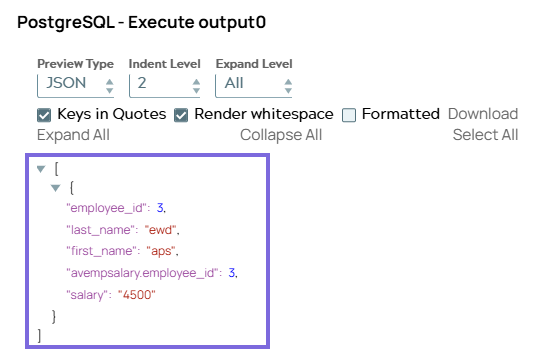
Task: Click the PostgreSQL - Execute output0 title
Action: tap(142, 23)
